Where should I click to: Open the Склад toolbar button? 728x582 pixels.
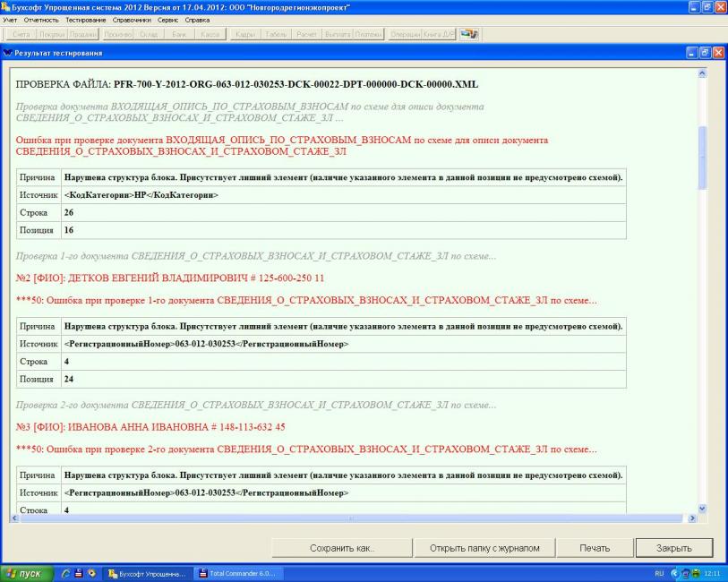click(x=148, y=34)
